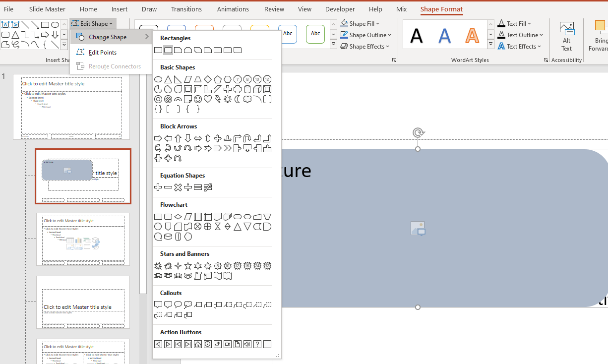The image size is (608, 364).
Task: Expand the Shape Outline dropdown
Action: click(x=366, y=35)
